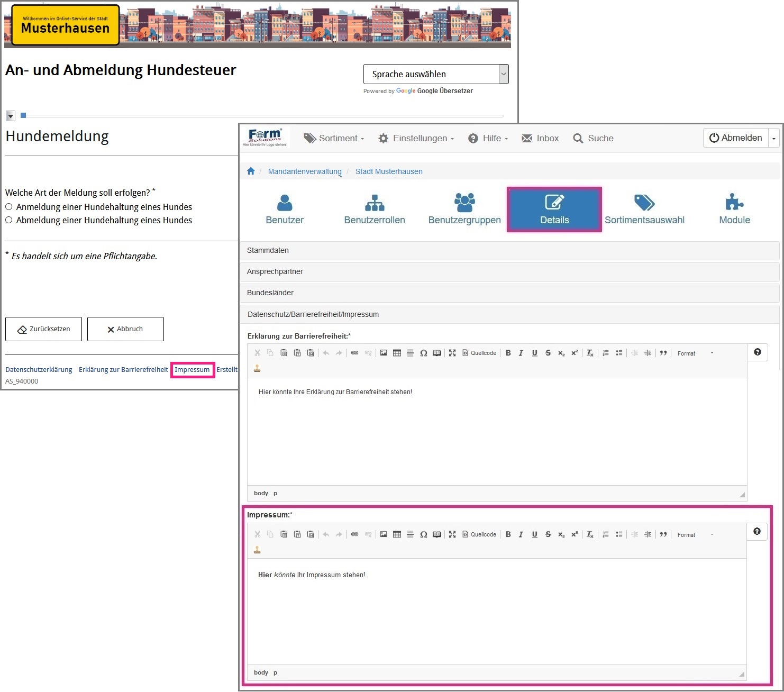The image size is (784, 692).
Task: Click the stamp icon in the Impressum editor toolbar
Action: tap(257, 550)
